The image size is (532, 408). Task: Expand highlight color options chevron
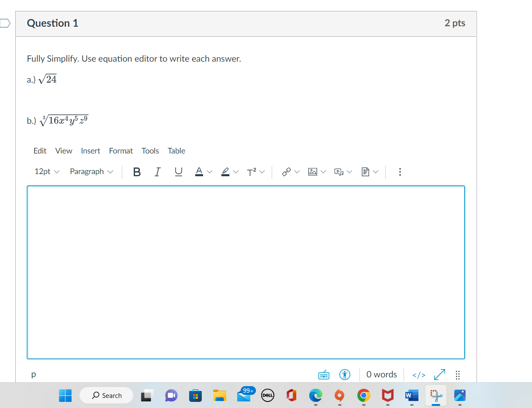236,172
